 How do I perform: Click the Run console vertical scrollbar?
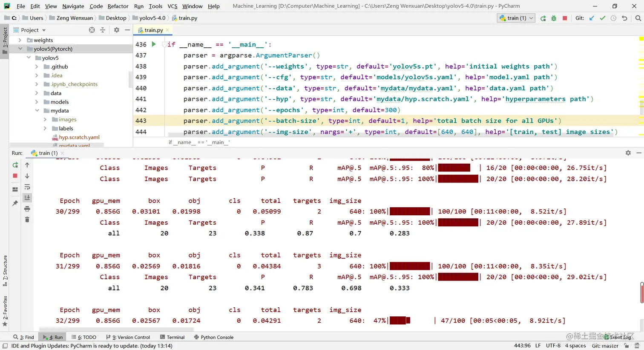(642, 292)
